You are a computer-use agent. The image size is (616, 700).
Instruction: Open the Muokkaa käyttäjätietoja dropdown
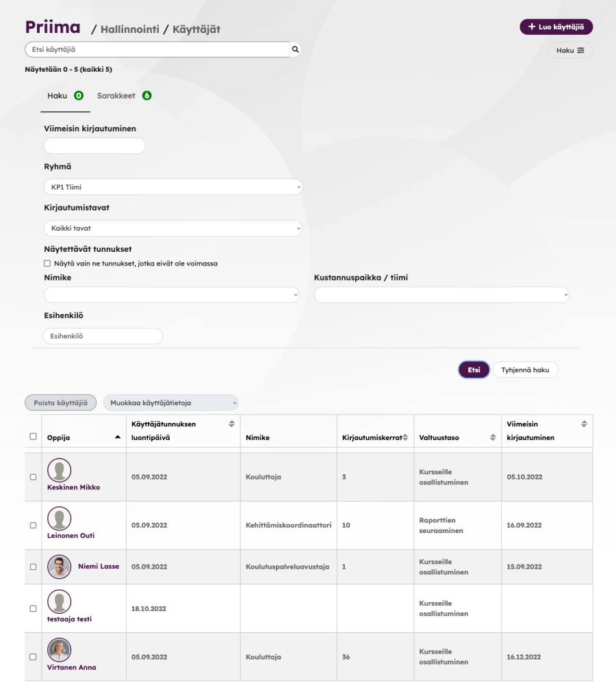[171, 403]
